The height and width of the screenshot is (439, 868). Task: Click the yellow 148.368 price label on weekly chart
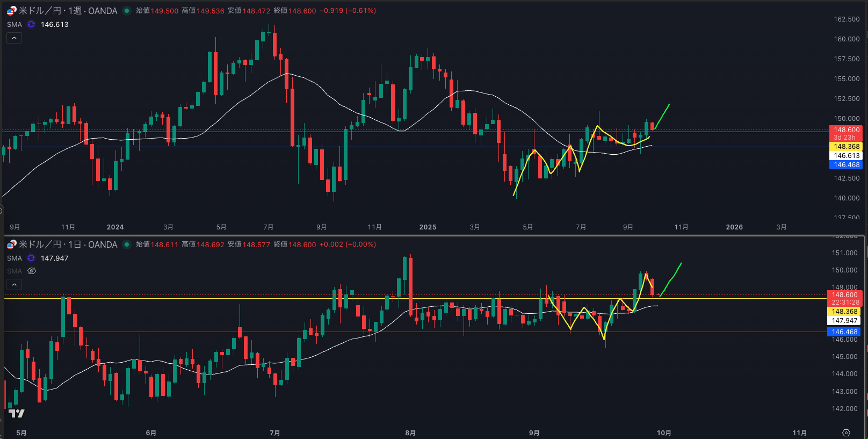tap(846, 147)
